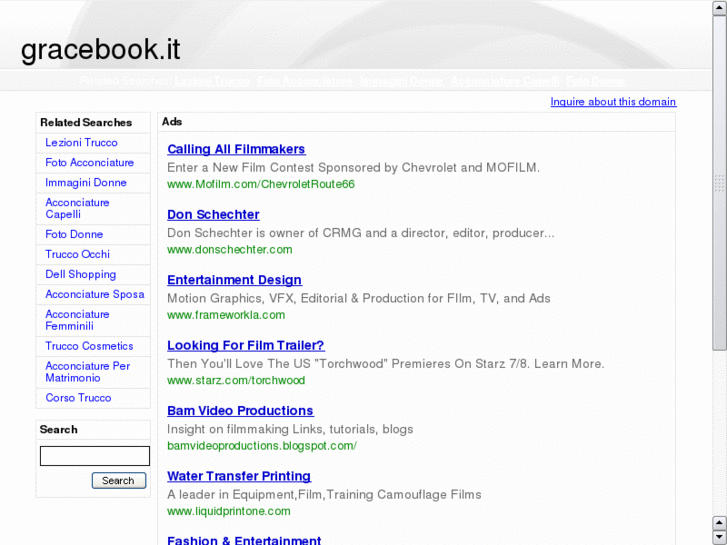Open the Water Transfer Printing ad
Screen dimensions: 727x545
coord(239,476)
